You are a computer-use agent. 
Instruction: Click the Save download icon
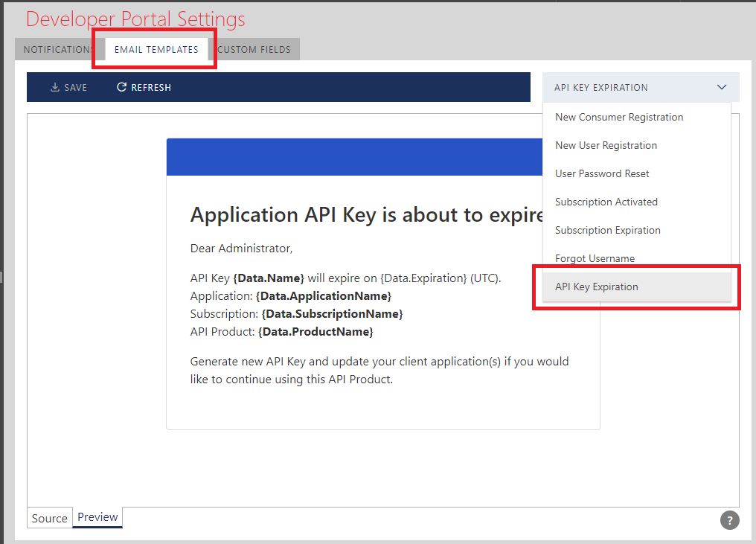tap(55, 88)
